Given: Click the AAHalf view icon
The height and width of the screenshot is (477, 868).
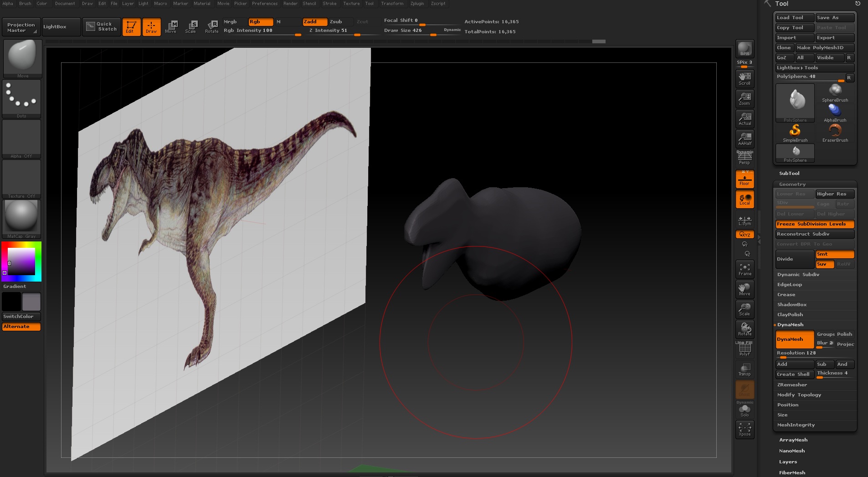Looking at the screenshot, I should [745, 138].
